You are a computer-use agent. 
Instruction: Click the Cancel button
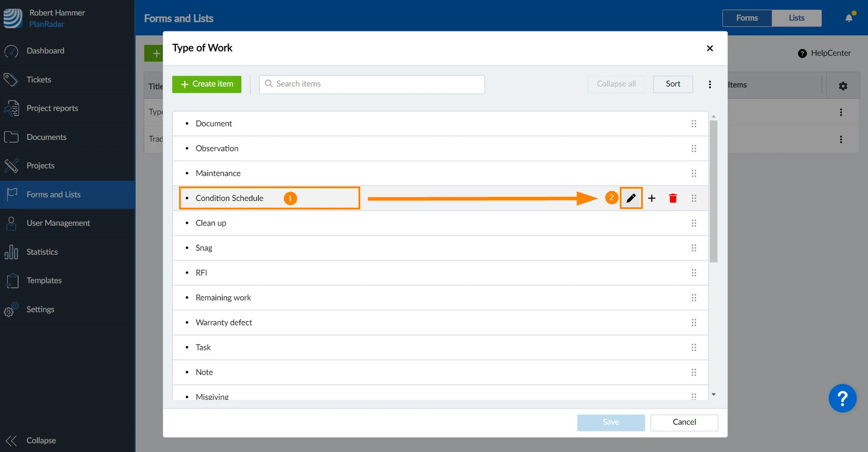(684, 422)
